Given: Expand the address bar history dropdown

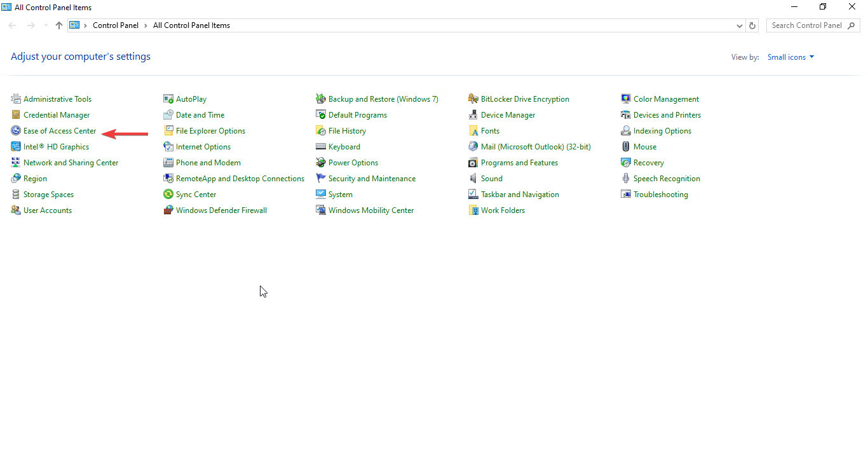Looking at the screenshot, I should coord(738,25).
